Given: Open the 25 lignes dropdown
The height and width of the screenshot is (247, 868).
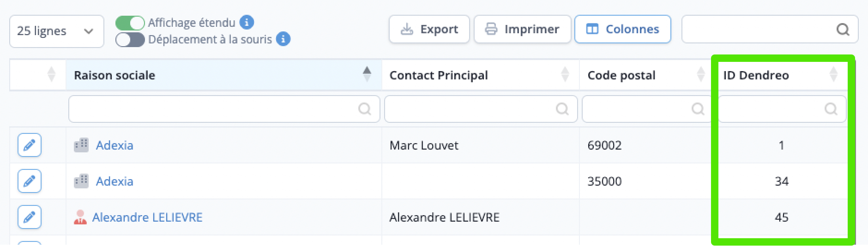Looking at the screenshot, I should pos(57,31).
